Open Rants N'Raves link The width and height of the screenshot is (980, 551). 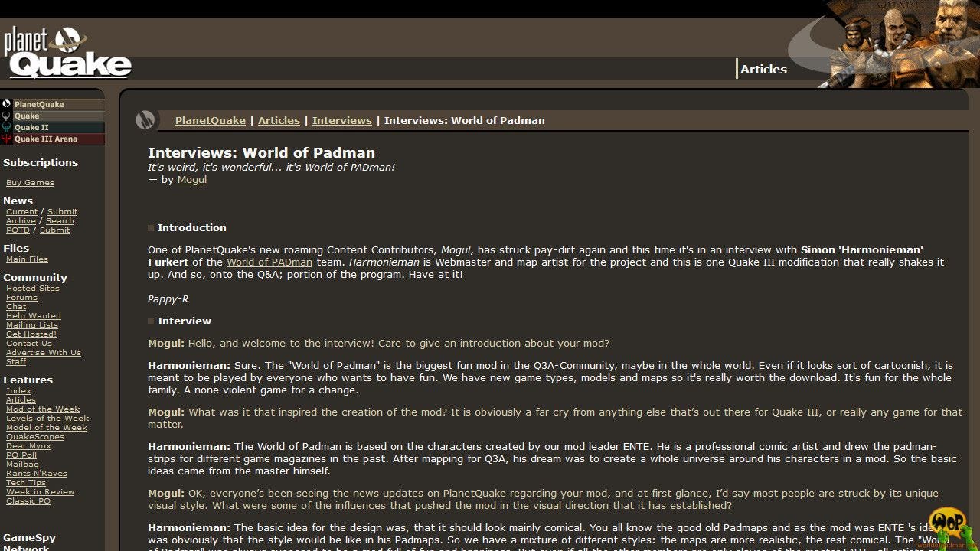point(37,473)
